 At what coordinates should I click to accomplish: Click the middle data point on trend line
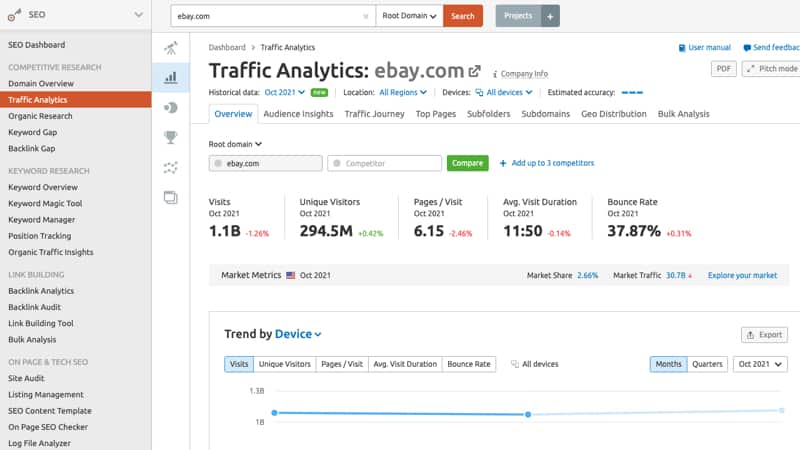[528, 414]
